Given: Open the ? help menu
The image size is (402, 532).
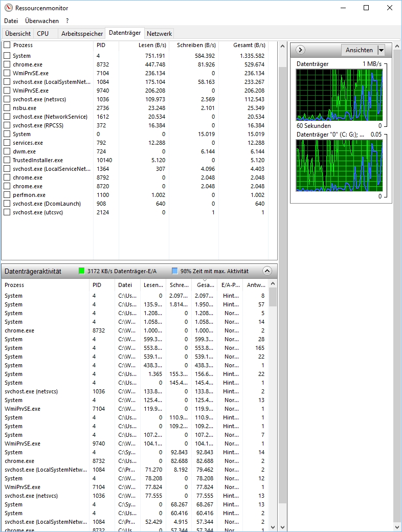Looking at the screenshot, I should 67,20.
